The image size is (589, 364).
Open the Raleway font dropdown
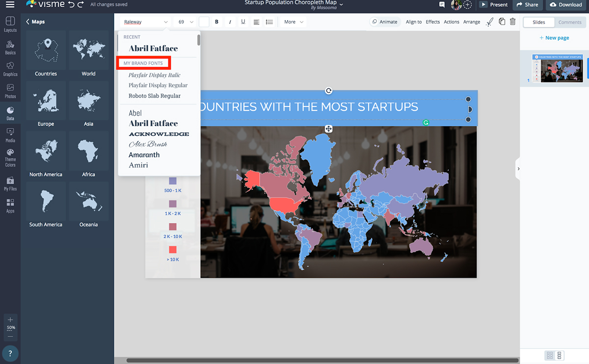144,22
